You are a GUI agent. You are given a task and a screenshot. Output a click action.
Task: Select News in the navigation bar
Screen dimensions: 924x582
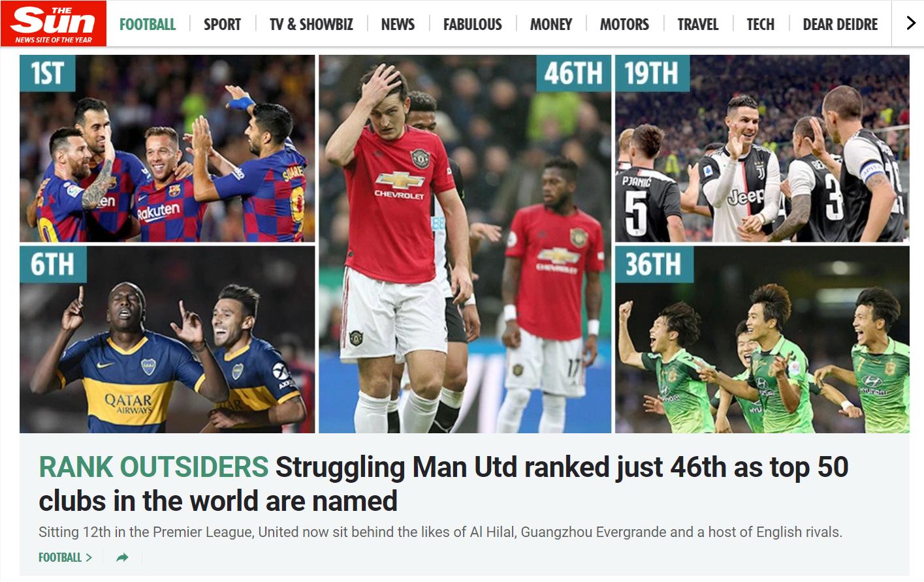click(x=398, y=24)
